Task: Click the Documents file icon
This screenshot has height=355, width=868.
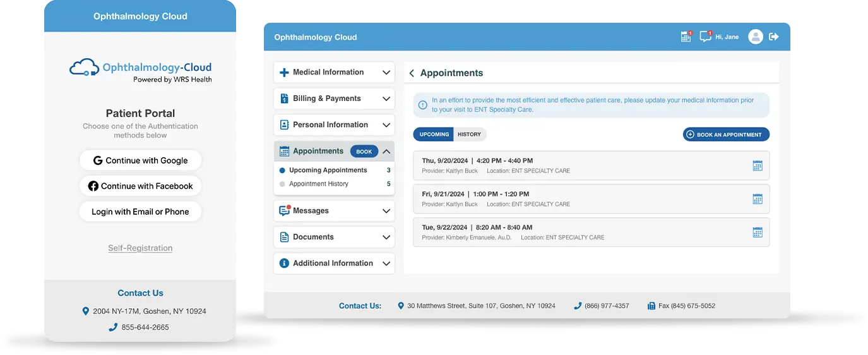Action: tap(284, 238)
